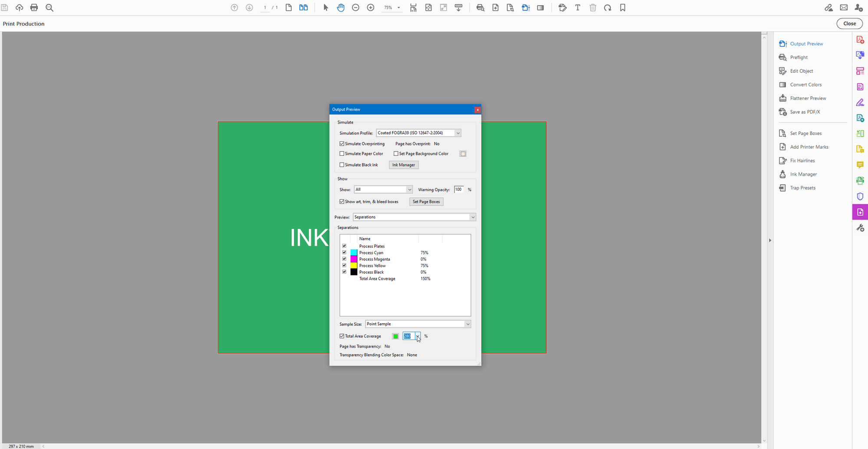This screenshot has width=868, height=449.
Task: Uncheck the Process Cyan plate
Action: tap(344, 252)
